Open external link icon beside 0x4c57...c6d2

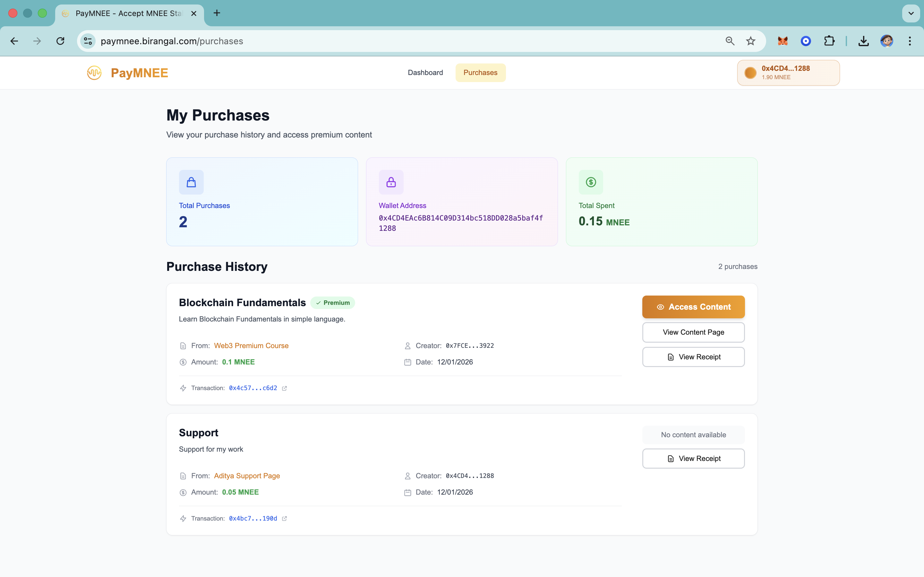click(x=285, y=388)
